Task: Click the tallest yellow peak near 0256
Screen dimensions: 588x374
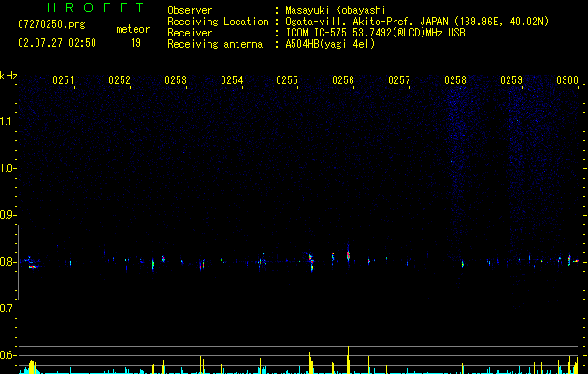Action: [x=349, y=360]
